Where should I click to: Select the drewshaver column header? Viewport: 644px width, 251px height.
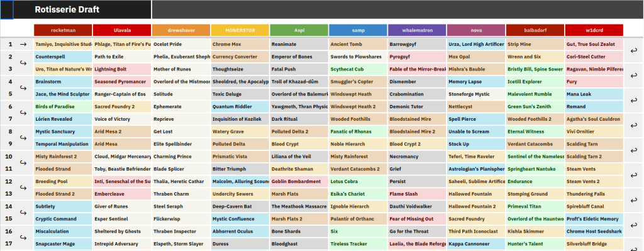click(x=181, y=30)
